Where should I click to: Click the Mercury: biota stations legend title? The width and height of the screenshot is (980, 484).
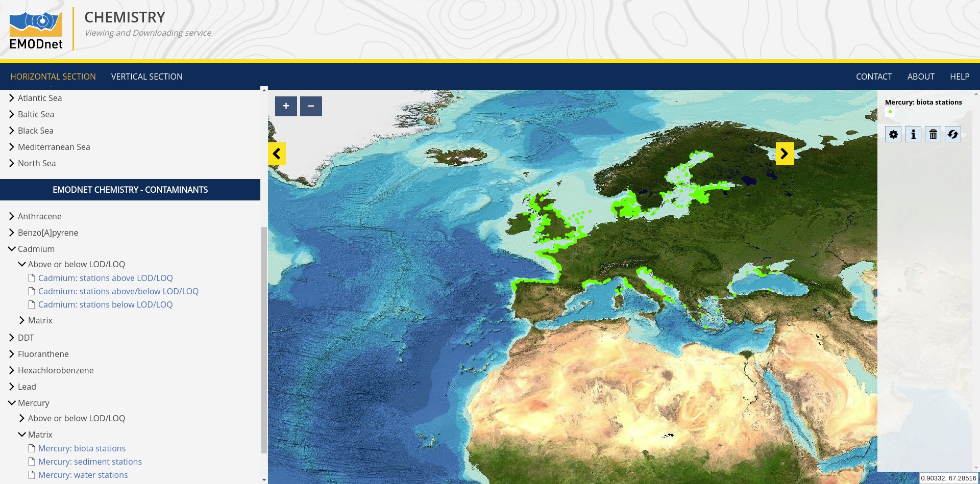point(923,102)
